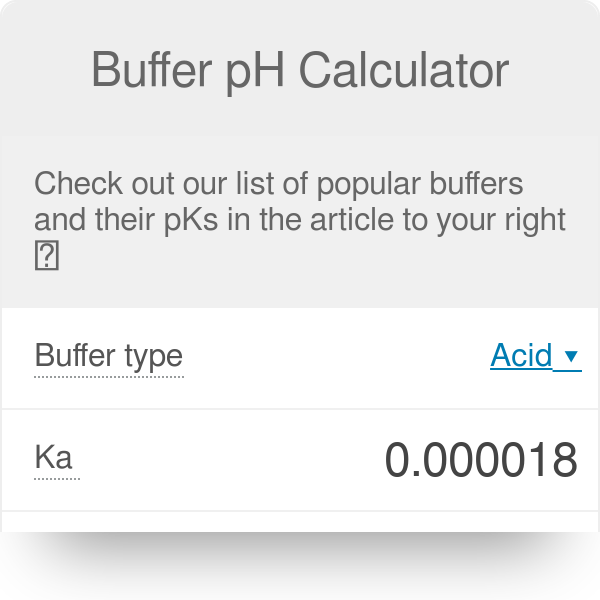Click the Ka value field 0.000018
Viewport: 600px width, 600px height.
481,460
